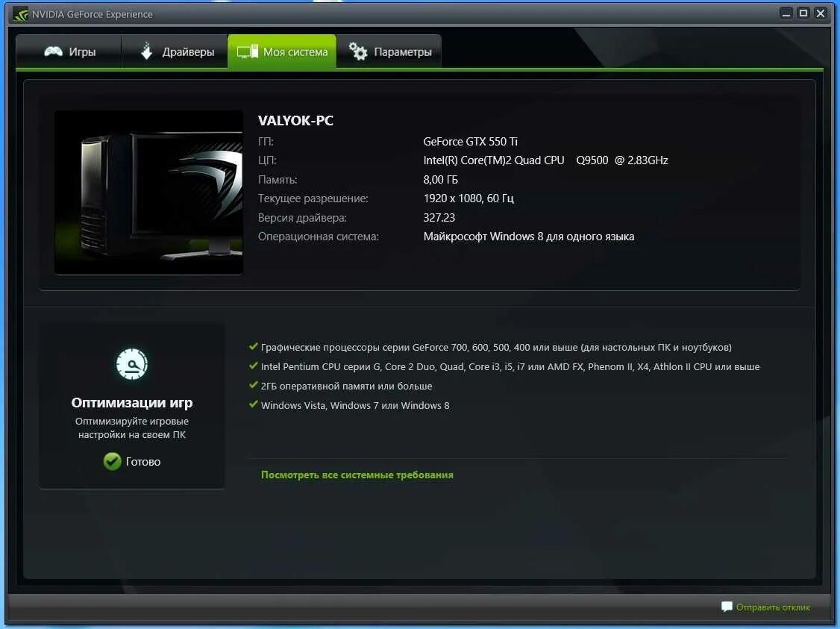Maximize the GeForce Experience window
The width and height of the screenshot is (840, 629).
pyautogui.click(x=803, y=13)
